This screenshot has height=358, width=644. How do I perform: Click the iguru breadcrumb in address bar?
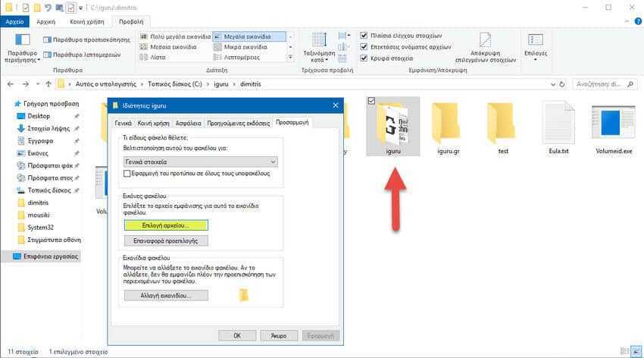click(x=221, y=84)
